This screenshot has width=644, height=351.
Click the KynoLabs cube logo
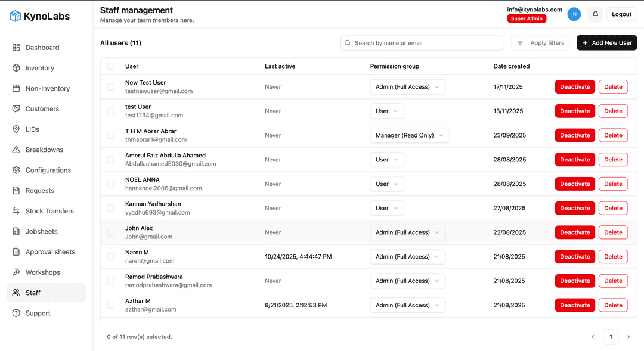click(16, 16)
